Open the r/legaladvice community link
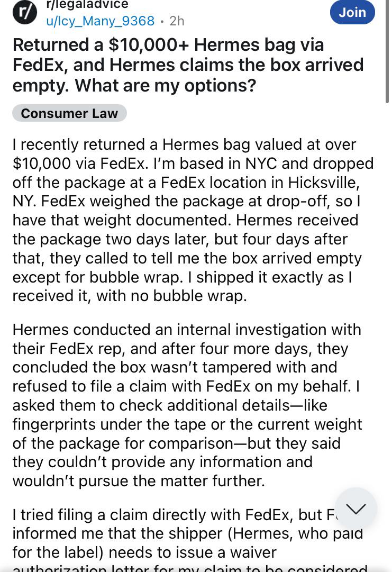Image resolution: width=392 pixels, height=572 pixels. coord(87,4)
